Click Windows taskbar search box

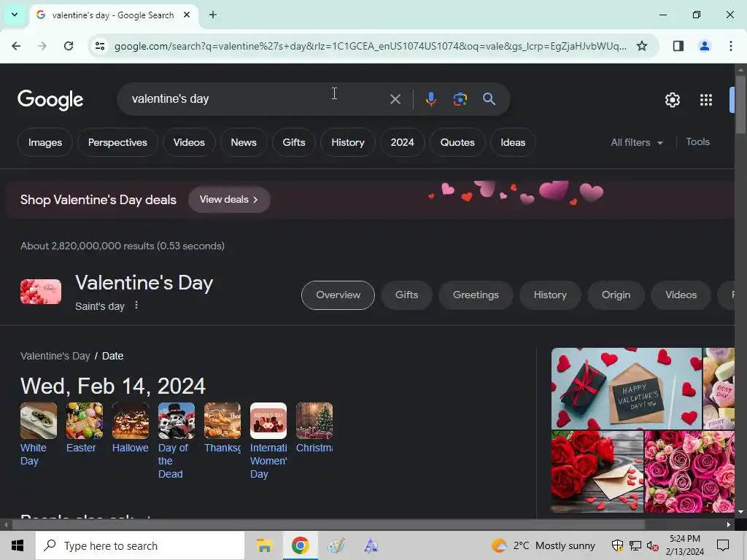[140, 545]
